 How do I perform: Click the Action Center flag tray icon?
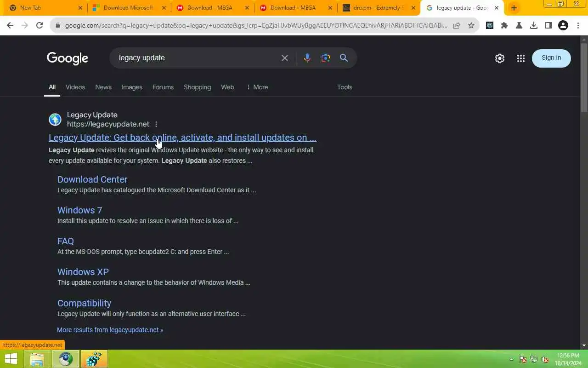click(x=523, y=359)
